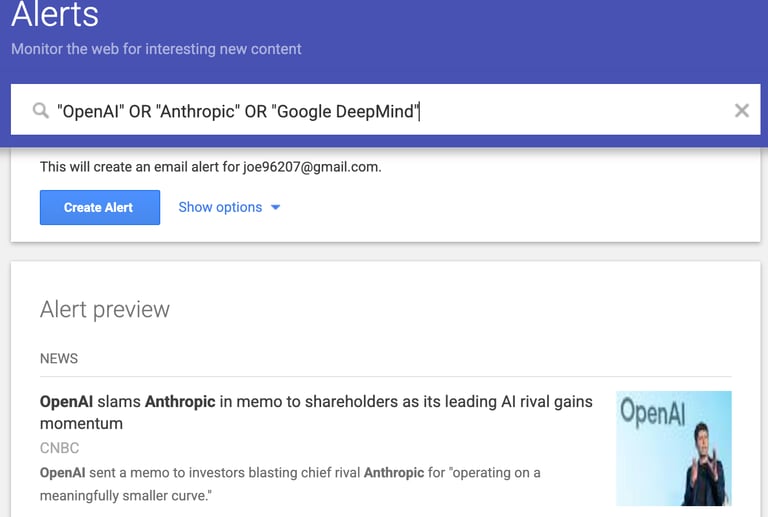Image resolution: width=768 pixels, height=517 pixels.
Task: Click the CNBC source label
Action: [59, 448]
